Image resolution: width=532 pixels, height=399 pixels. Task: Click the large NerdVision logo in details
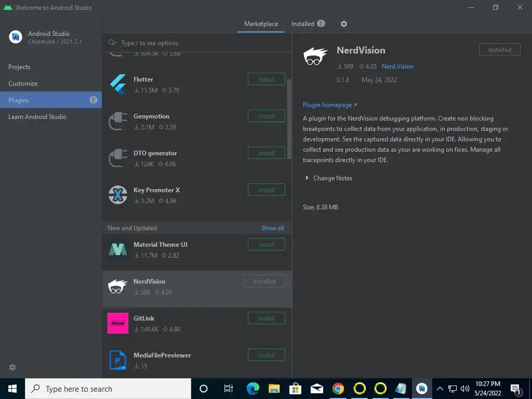(x=315, y=56)
